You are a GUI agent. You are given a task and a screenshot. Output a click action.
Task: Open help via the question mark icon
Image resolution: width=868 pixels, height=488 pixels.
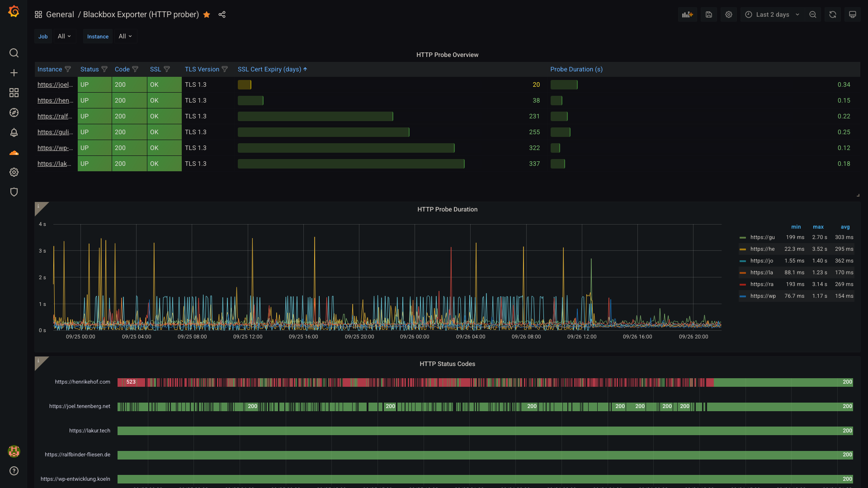[x=14, y=471]
